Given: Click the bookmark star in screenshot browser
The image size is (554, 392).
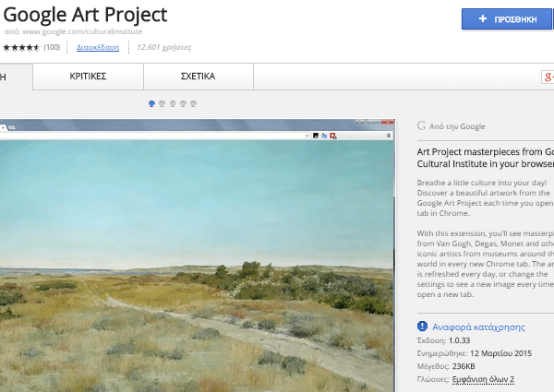Looking at the screenshot, I should click(307, 136).
